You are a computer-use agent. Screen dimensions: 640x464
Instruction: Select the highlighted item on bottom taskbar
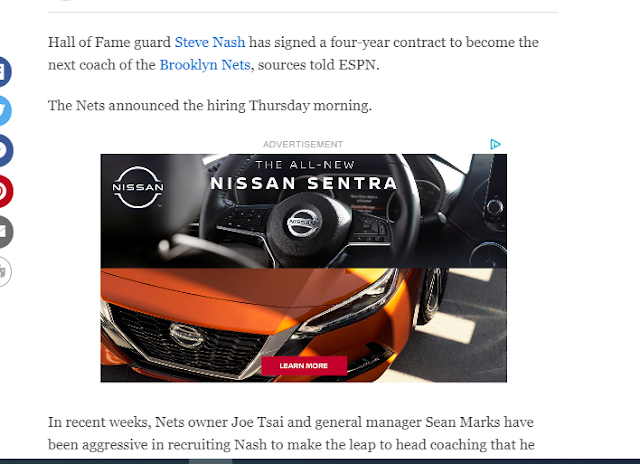[211, 461]
